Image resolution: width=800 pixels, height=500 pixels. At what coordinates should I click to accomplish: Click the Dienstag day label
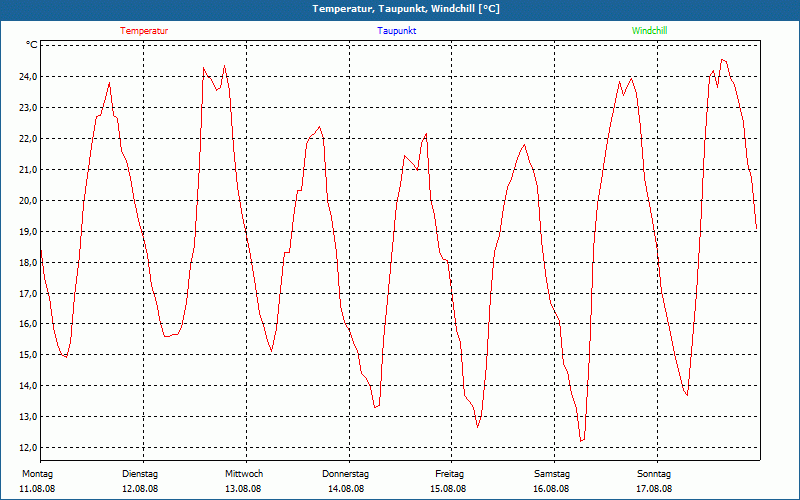click(140, 474)
